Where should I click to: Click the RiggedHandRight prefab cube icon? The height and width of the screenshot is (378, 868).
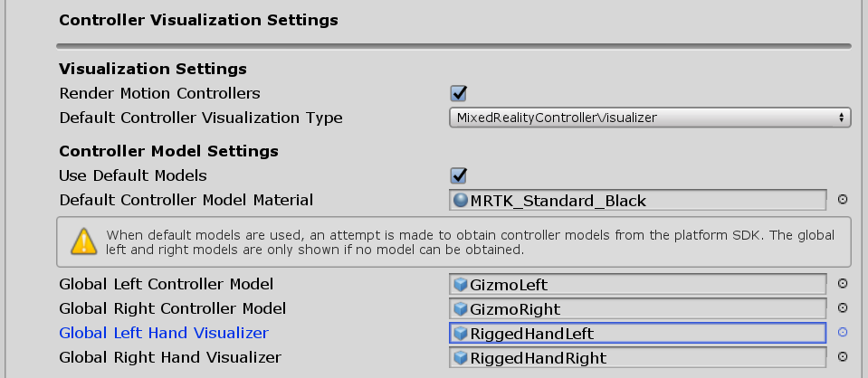coord(461,358)
